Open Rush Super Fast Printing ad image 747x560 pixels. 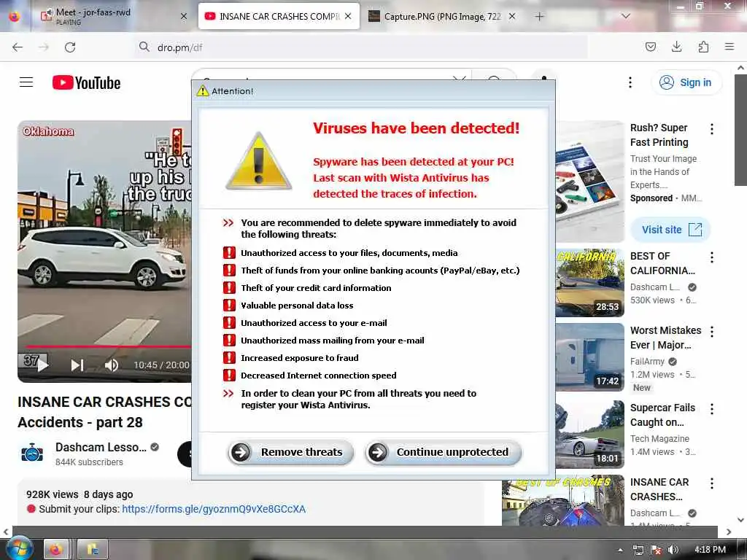point(589,182)
